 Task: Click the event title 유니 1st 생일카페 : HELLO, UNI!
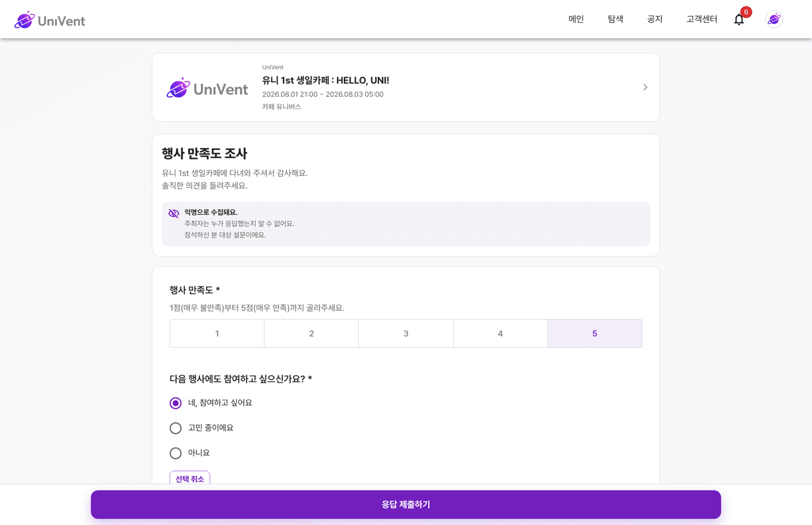[x=325, y=81]
